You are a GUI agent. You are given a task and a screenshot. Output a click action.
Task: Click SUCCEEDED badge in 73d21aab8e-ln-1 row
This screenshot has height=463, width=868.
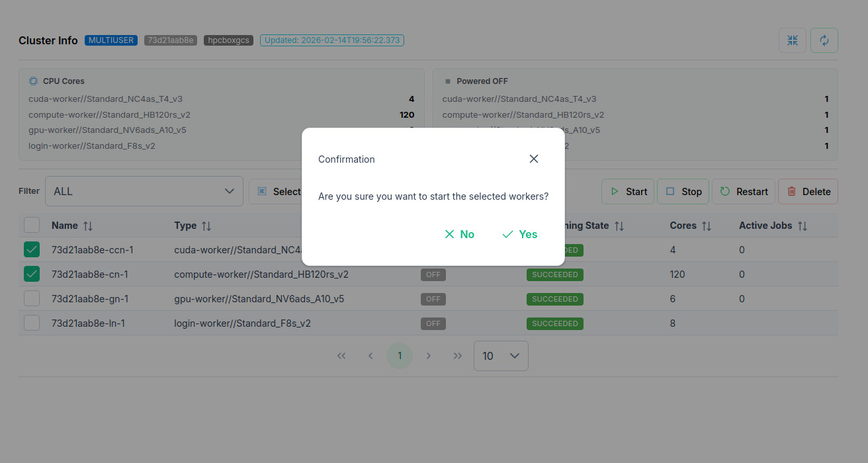(x=555, y=323)
